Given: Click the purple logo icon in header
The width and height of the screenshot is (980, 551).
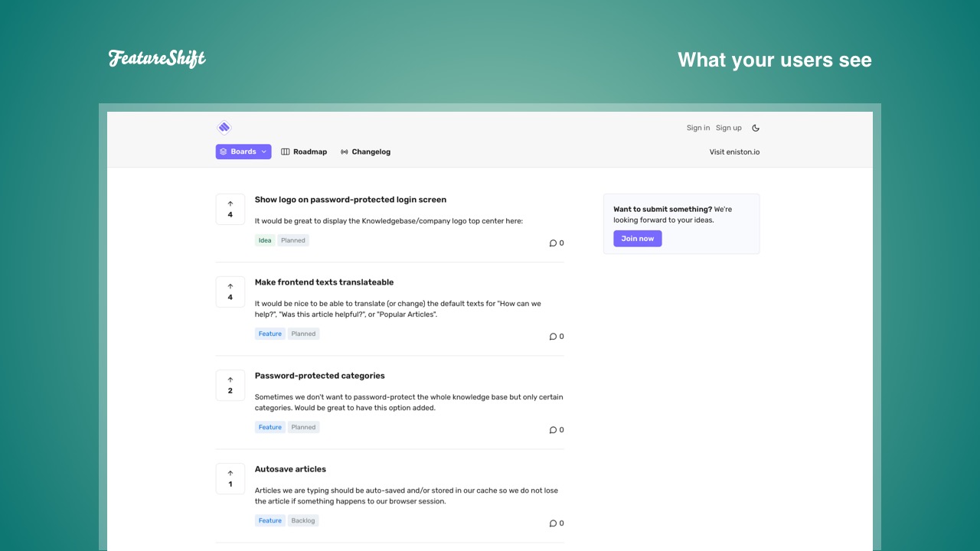Looking at the screenshot, I should (x=224, y=128).
